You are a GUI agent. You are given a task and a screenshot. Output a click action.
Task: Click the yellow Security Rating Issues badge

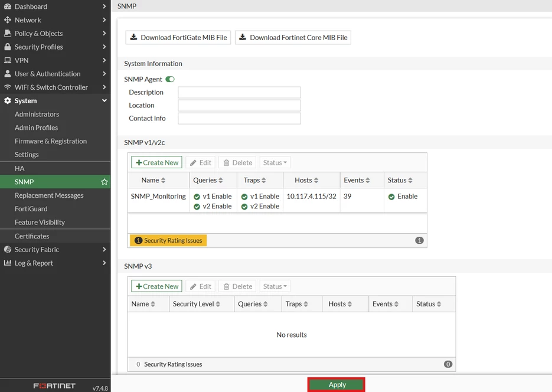168,240
